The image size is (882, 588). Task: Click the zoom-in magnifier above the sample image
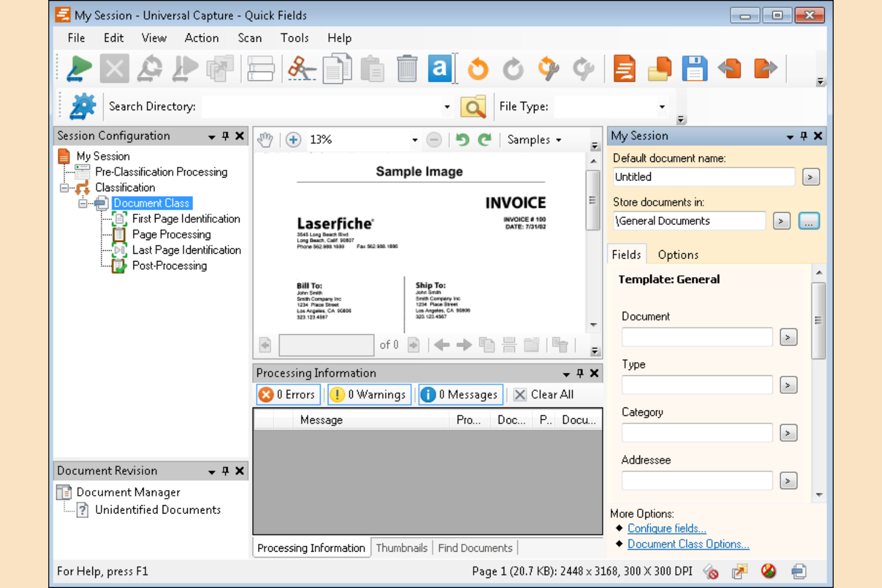(293, 139)
